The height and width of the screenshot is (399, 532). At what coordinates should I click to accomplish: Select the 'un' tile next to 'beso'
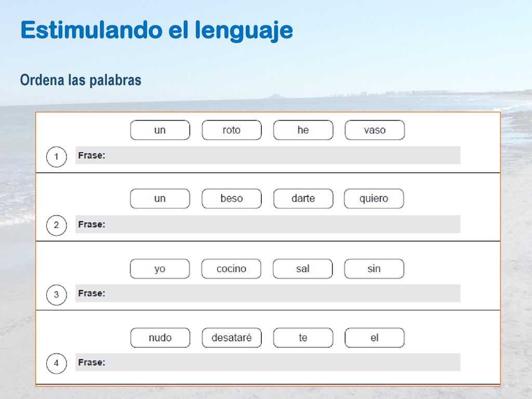coord(160,198)
